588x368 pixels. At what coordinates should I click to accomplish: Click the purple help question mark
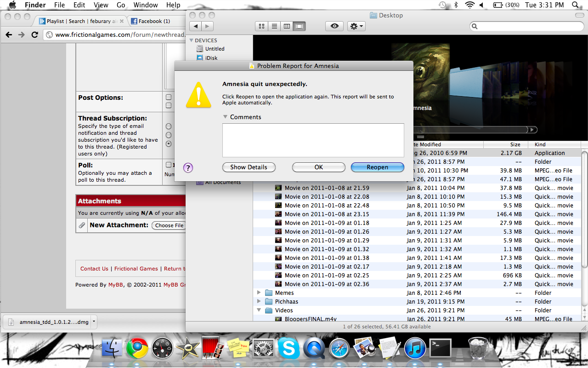pyautogui.click(x=188, y=167)
